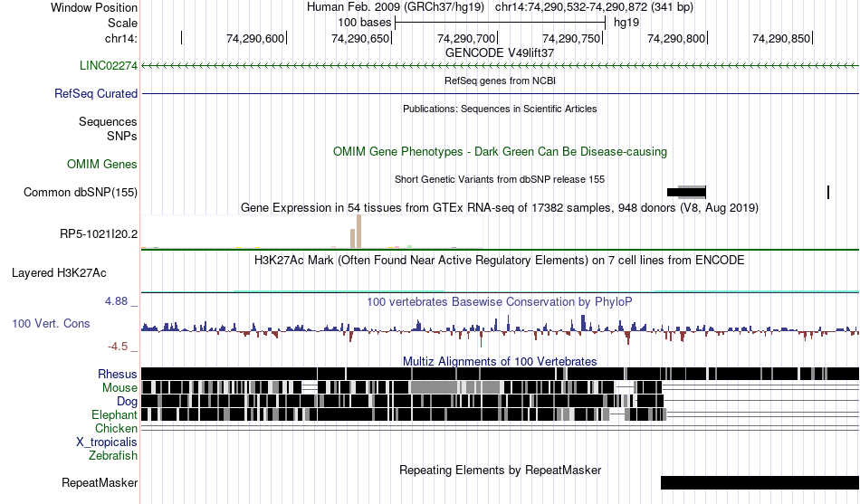
Task: Click the Mouse alignment row label
Action: [x=119, y=388]
